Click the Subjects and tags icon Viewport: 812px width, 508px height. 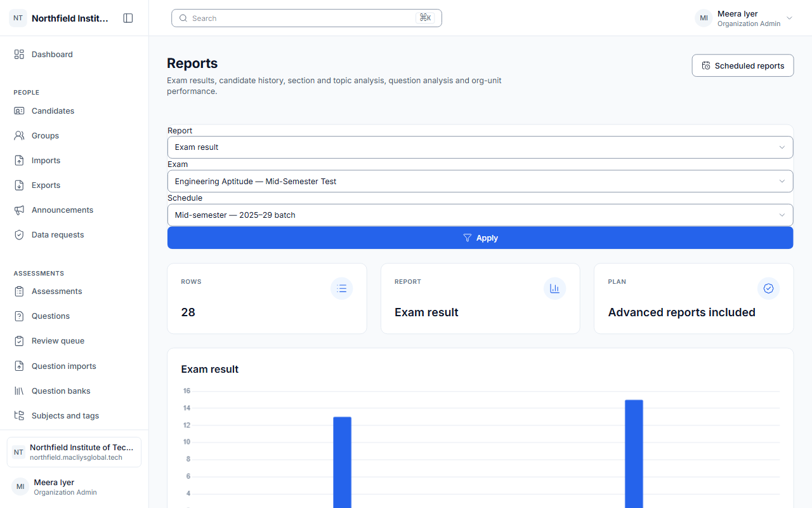(x=19, y=416)
